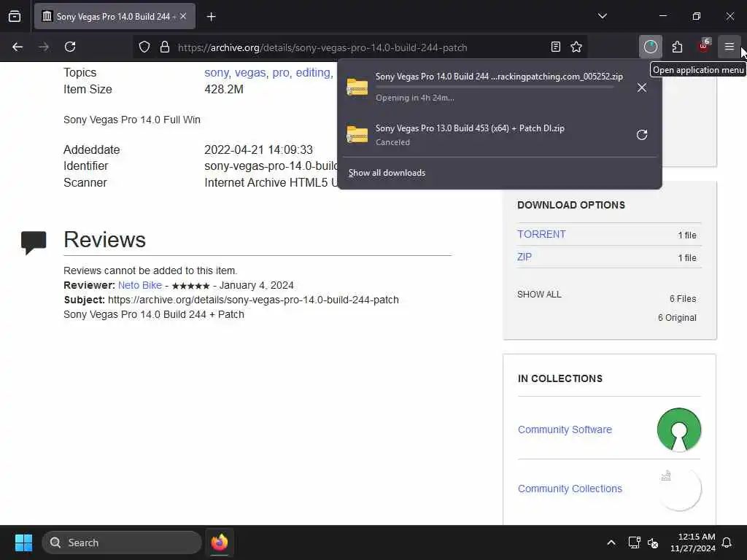Open Firefox View from the tab bar

pyautogui.click(x=15, y=16)
